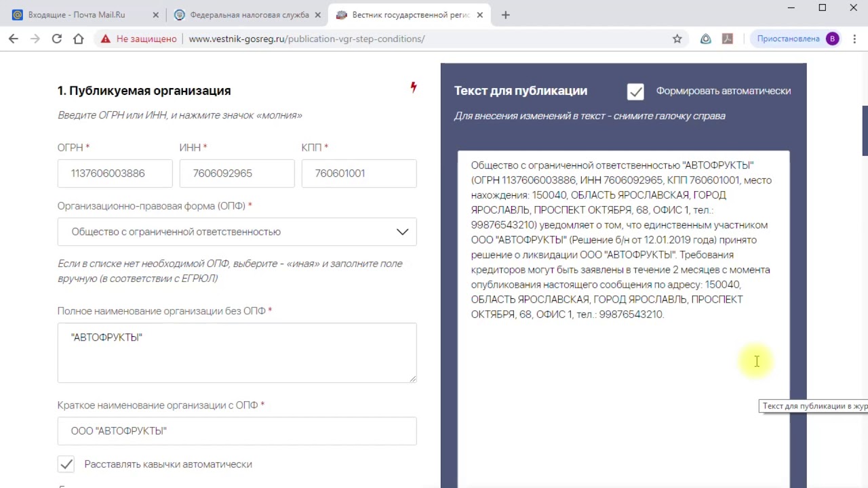Open new tab with plus button

[x=505, y=15]
